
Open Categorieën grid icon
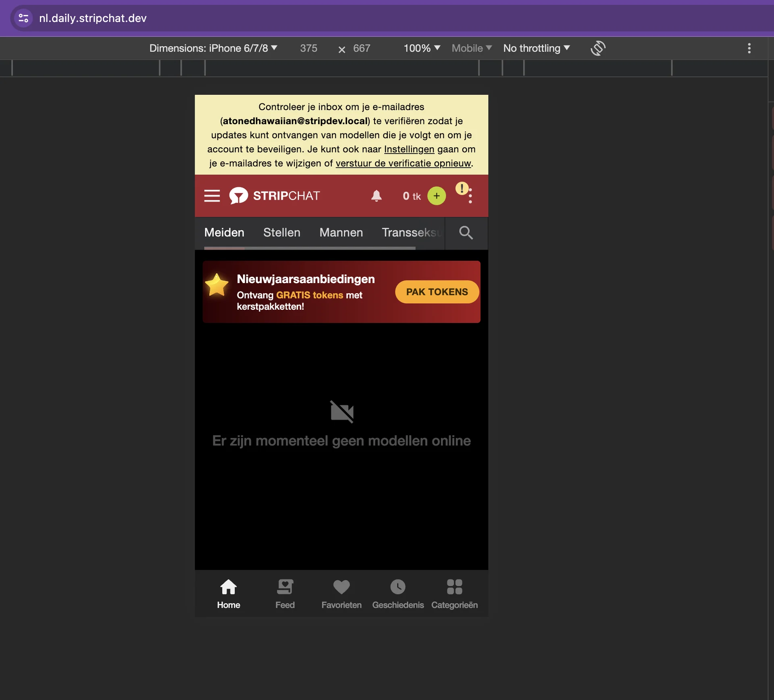(x=454, y=594)
